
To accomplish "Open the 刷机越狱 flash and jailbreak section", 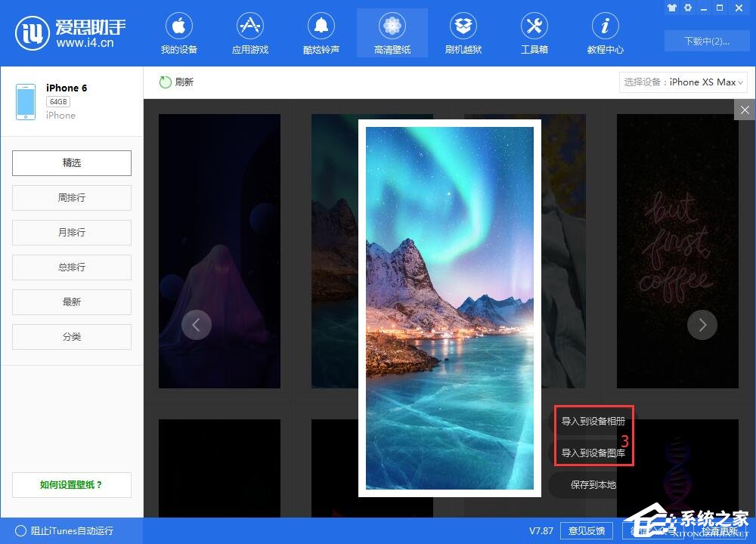I will pos(463,34).
